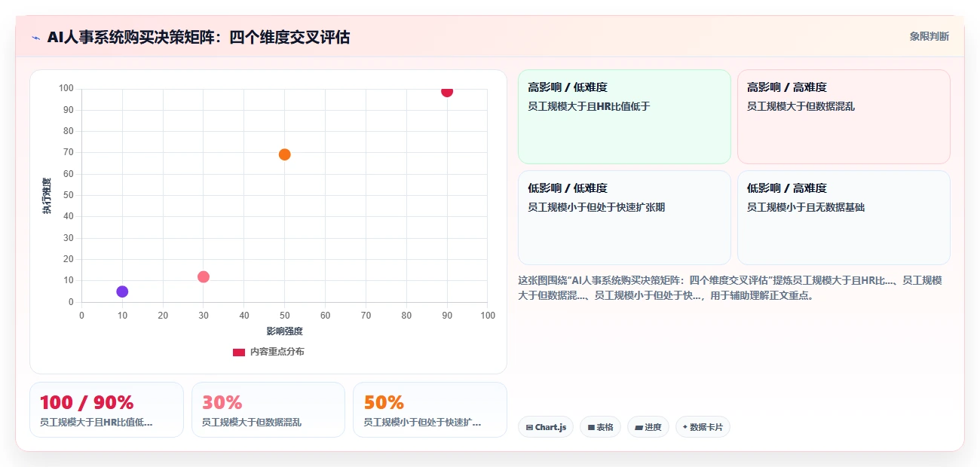Click the 象限判断 label in the header
The image size is (980, 467).
[x=929, y=36]
